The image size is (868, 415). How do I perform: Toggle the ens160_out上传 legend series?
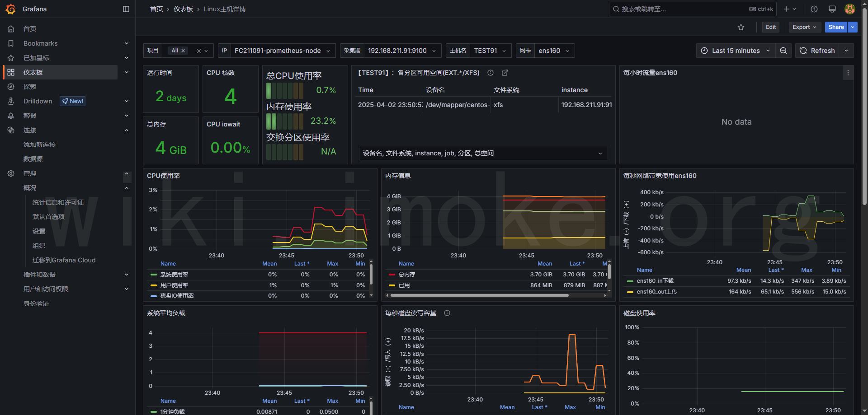[657, 292]
